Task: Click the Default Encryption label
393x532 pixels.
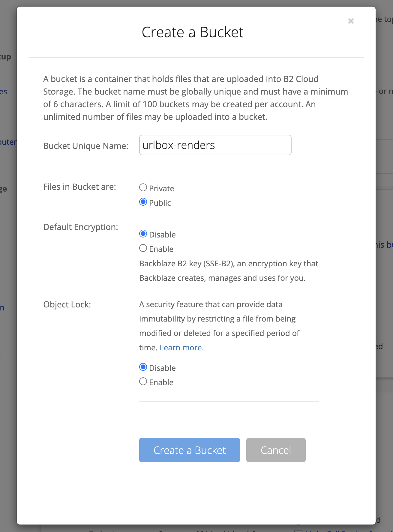Action: 80,227
